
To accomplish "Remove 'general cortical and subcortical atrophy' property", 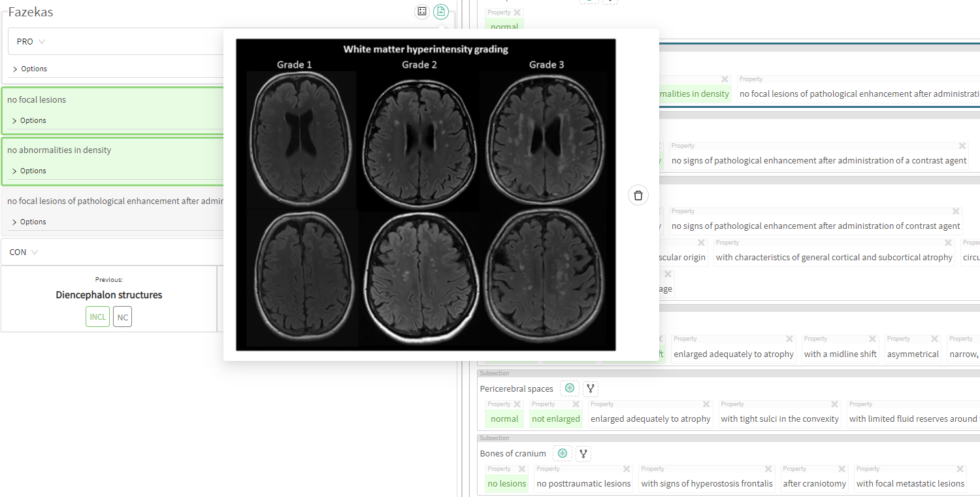I will coord(948,243).
